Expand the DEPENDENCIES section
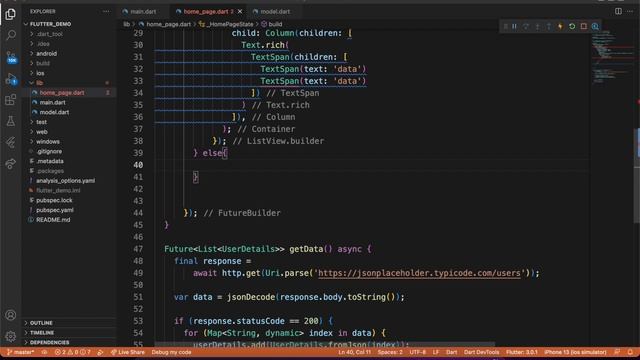Screen dimensions: 640x360 tap(49, 342)
